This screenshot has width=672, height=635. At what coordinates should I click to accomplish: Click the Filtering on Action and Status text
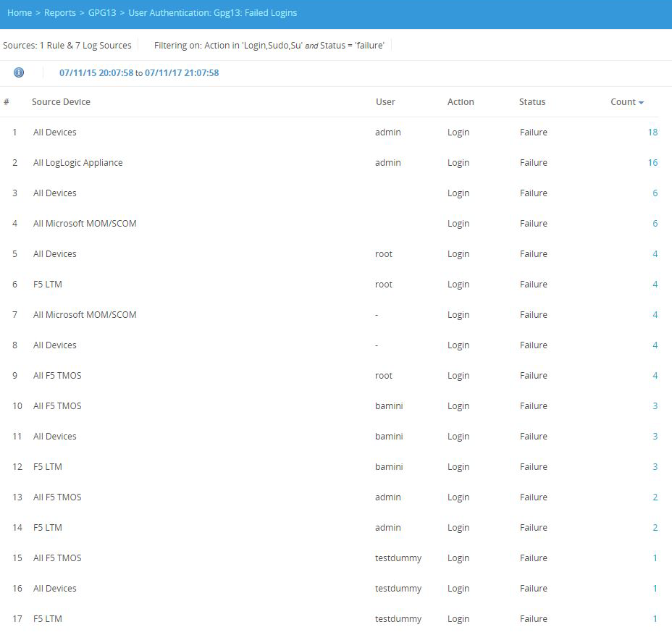pyautogui.click(x=269, y=46)
